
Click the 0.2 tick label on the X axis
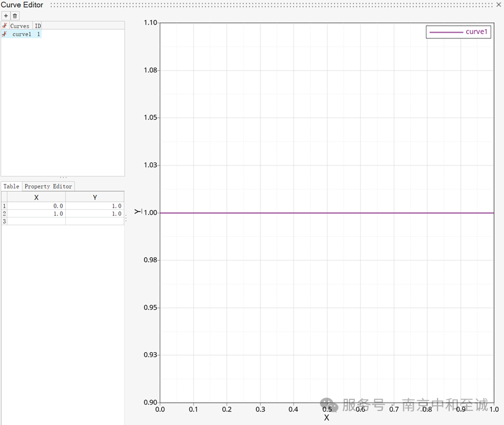pyautogui.click(x=227, y=410)
